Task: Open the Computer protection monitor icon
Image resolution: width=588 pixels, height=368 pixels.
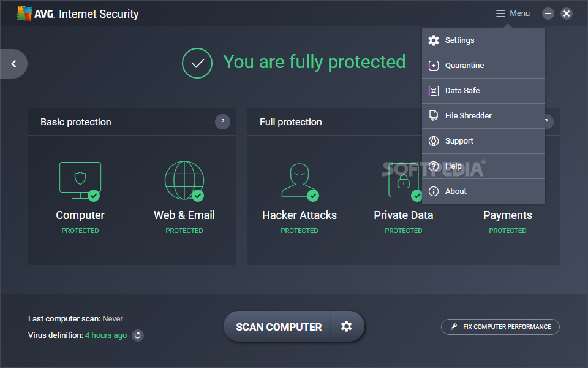Action: point(80,181)
